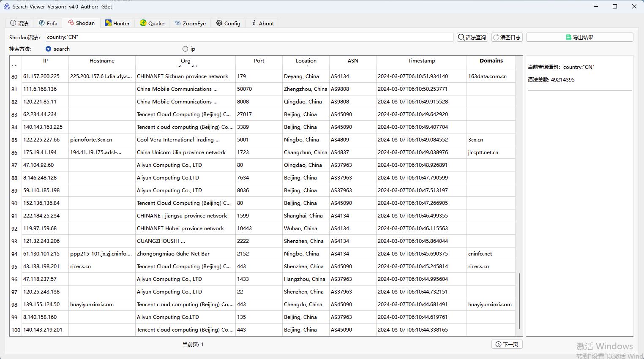This screenshot has width=644, height=359.
Task: Select row header 90
Action: [x=15, y=203]
